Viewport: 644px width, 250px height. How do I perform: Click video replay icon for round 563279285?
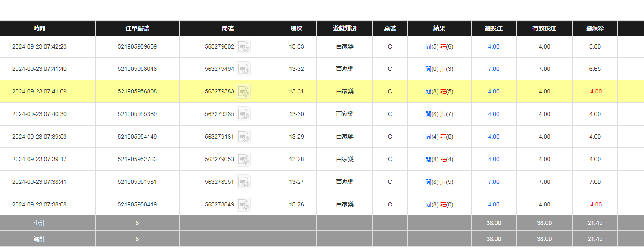(x=243, y=114)
